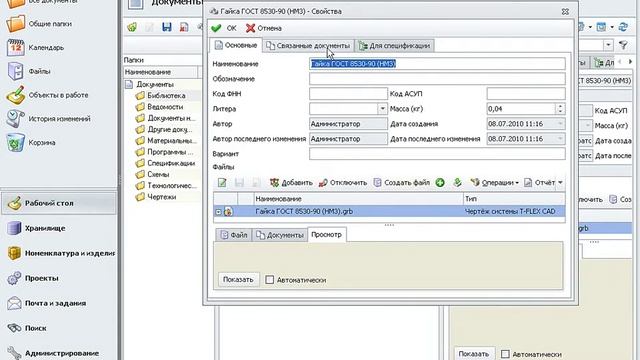The width and height of the screenshot is (640, 360).
Task: Open Дата последнего изменения date dropdown
Action: [560, 139]
